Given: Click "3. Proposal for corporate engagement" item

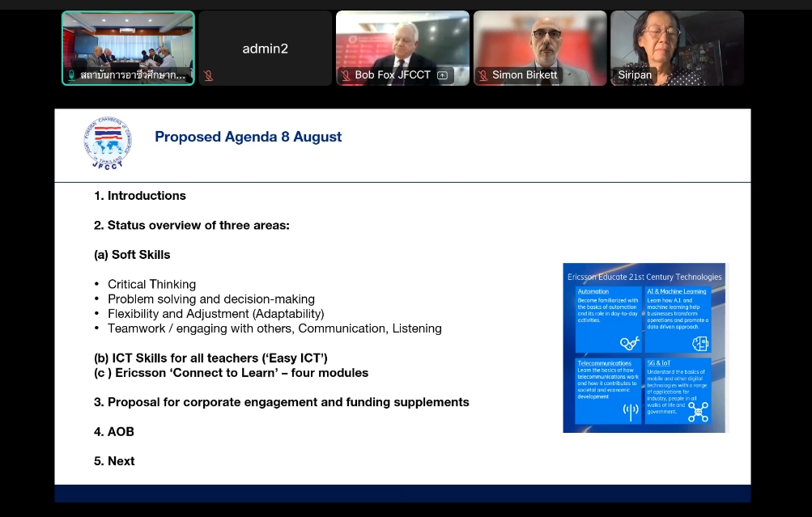Looking at the screenshot, I should [281, 402].
